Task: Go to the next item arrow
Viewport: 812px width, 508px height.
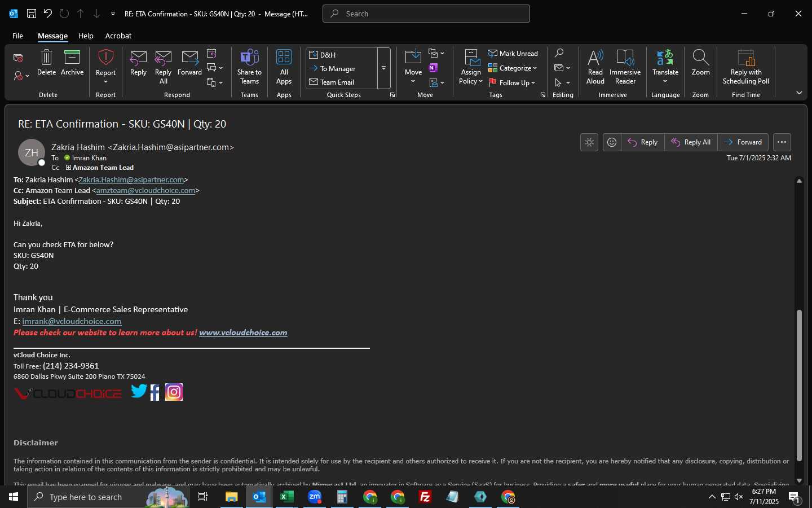Action: (x=96, y=14)
